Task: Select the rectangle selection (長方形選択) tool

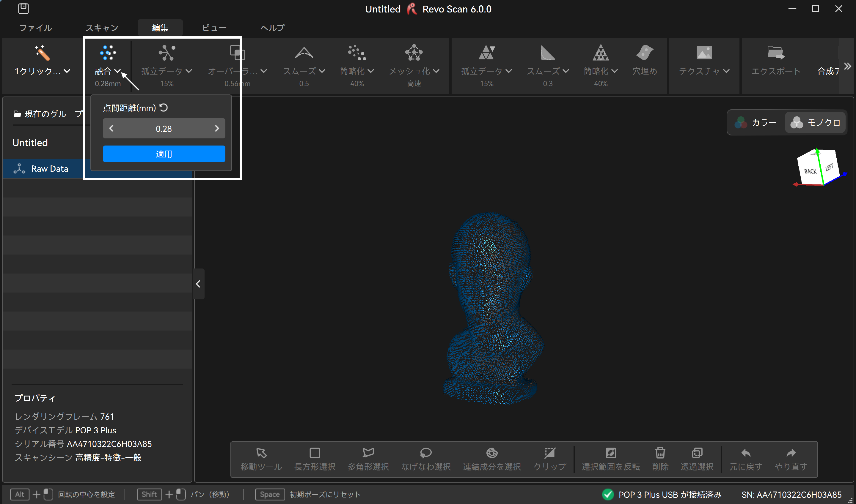Action: pyautogui.click(x=315, y=453)
